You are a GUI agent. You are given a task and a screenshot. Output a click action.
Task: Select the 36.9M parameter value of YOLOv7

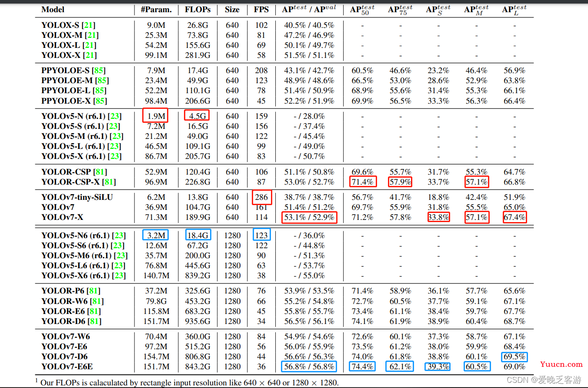(x=157, y=207)
